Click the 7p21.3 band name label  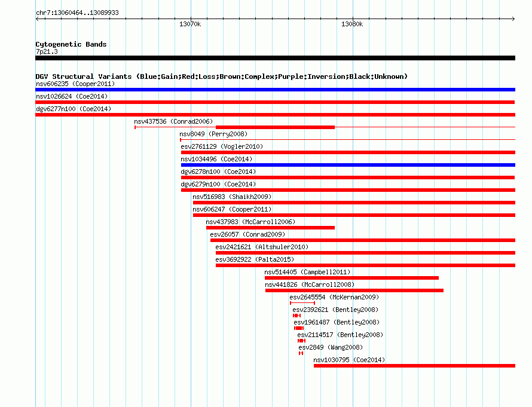(x=47, y=51)
